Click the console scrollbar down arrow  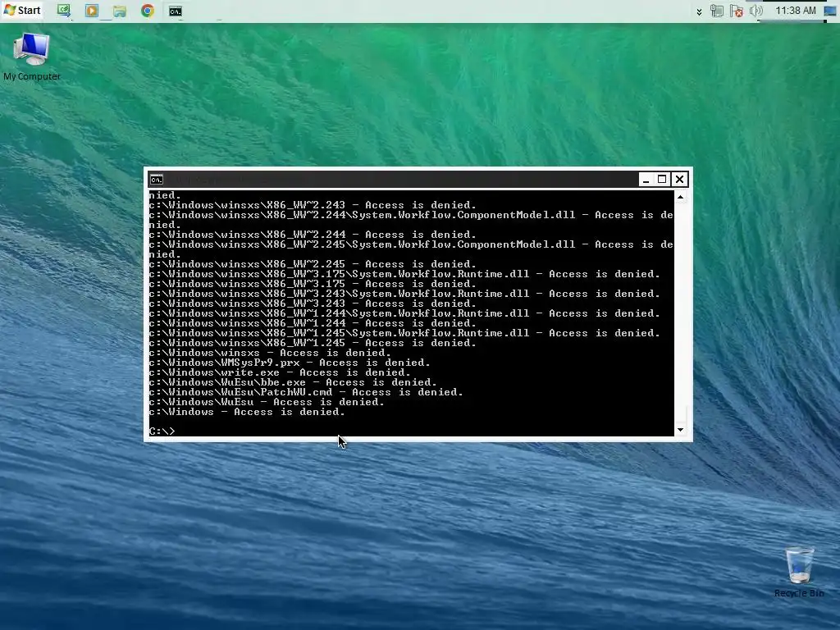pos(680,430)
